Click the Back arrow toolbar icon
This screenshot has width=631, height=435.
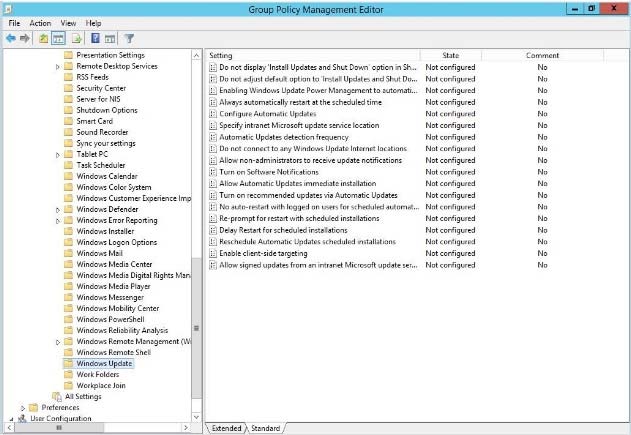pos(11,39)
